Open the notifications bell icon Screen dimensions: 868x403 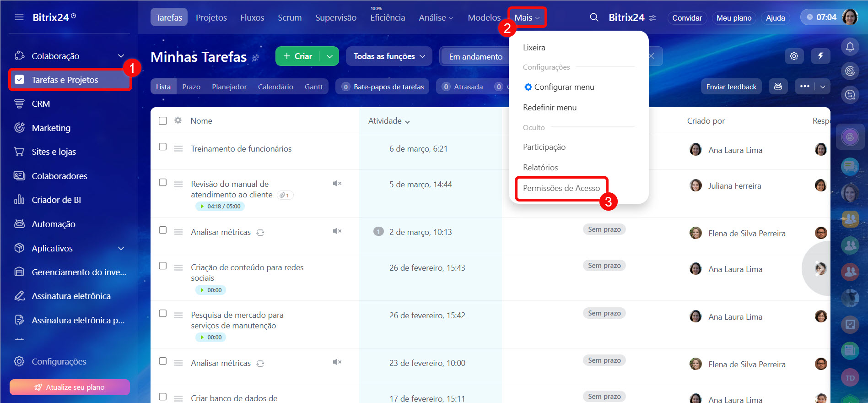click(x=850, y=47)
